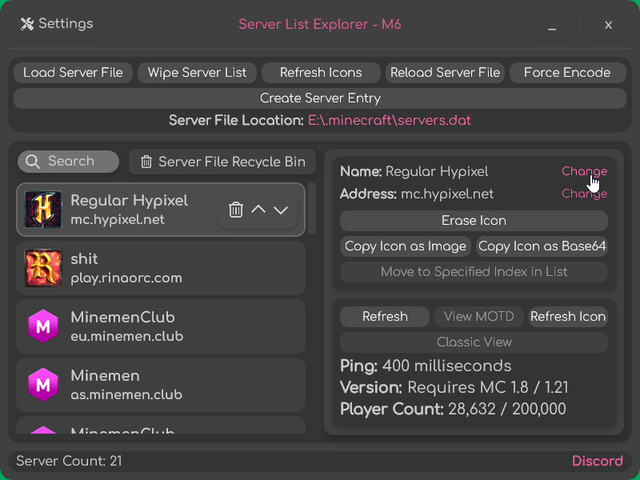The height and width of the screenshot is (480, 640).
Task: Click the Version Requires MC 1.8 / 1.21 text
Action: click(454, 388)
